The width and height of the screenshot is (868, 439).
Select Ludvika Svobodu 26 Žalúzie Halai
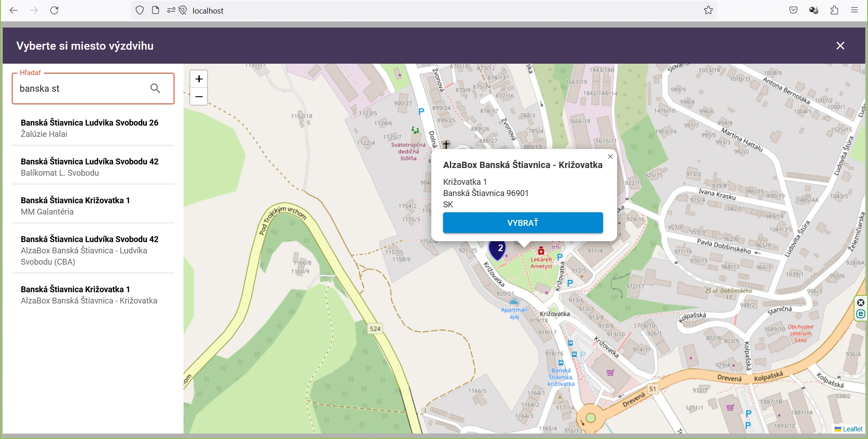coord(93,128)
